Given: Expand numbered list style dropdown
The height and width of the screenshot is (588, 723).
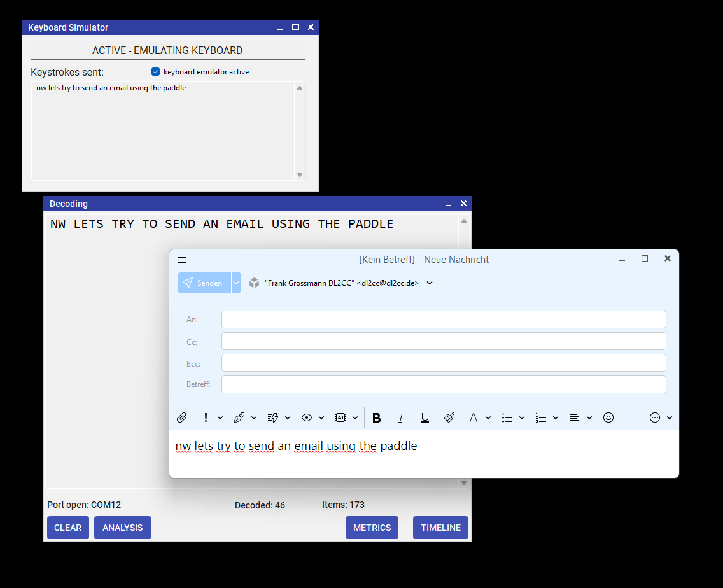Looking at the screenshot, I should (x=556, y=418).
